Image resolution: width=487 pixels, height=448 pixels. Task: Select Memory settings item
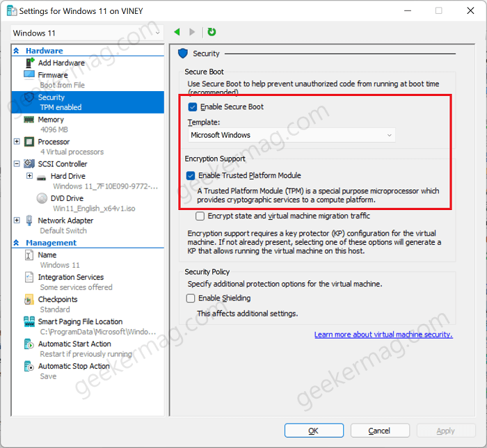(51, 120)
